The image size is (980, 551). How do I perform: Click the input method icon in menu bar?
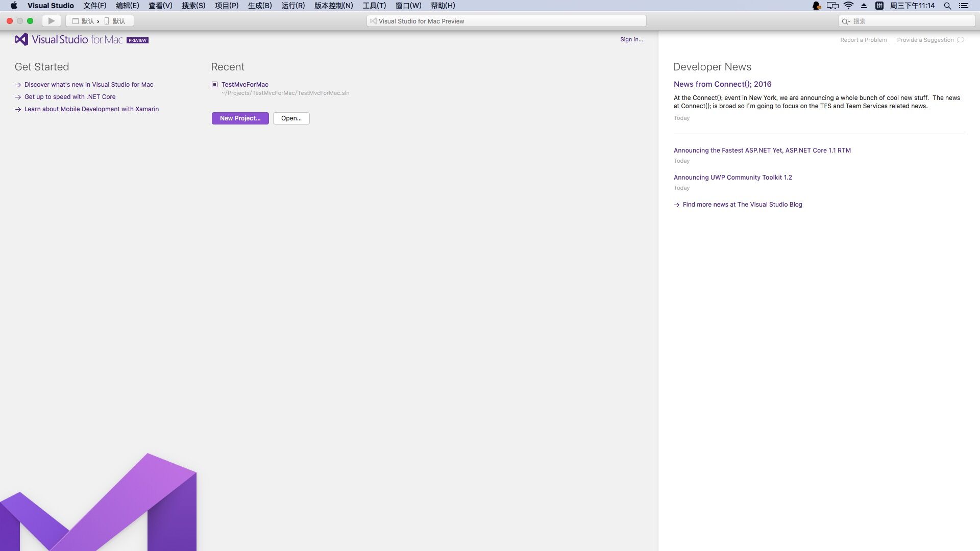(879, 6)
